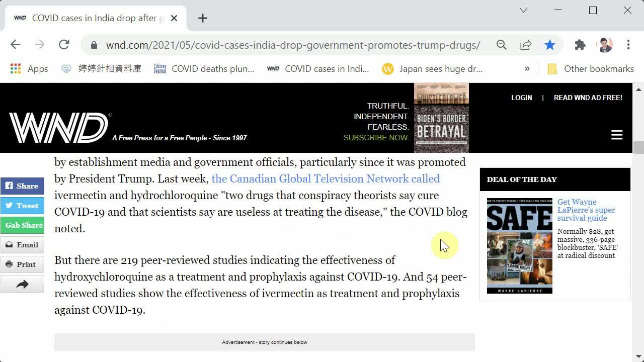Screen dimensions: 644x362
Task: Click the WND logo
Action: (x=59, y=128)
